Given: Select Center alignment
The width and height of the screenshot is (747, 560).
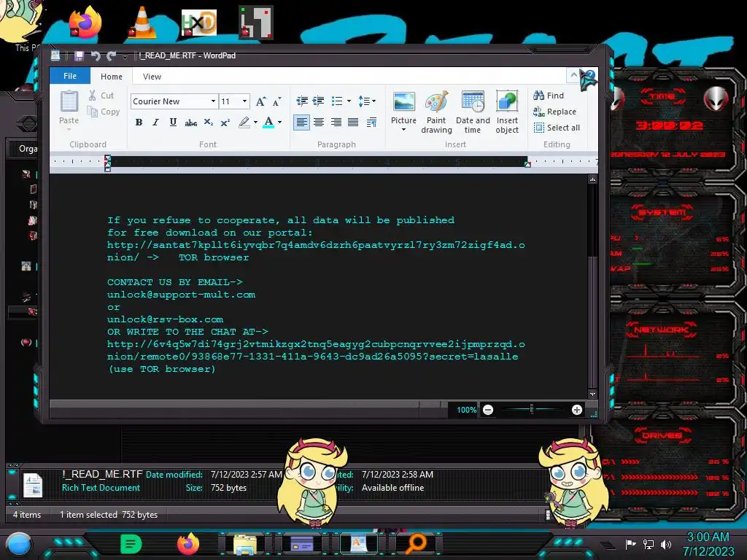Looking at the screenshot, I should pos(319,122).
